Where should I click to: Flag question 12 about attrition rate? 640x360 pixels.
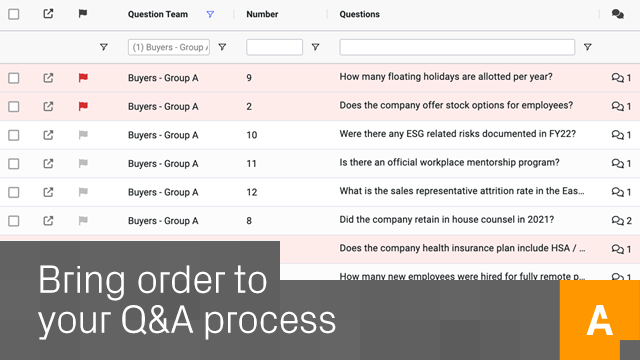point(83,192)
